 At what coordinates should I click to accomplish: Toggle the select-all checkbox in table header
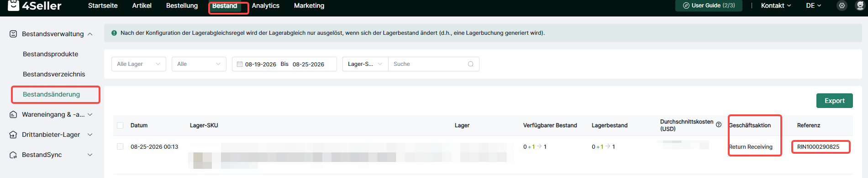click(x=120, y=125)
